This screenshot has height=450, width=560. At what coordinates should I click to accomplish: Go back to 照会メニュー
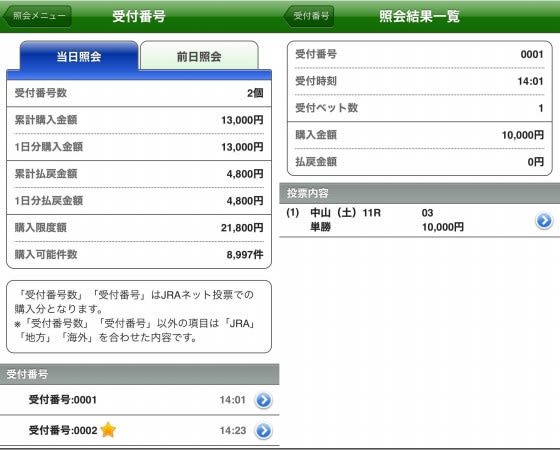tap(37, 16)
